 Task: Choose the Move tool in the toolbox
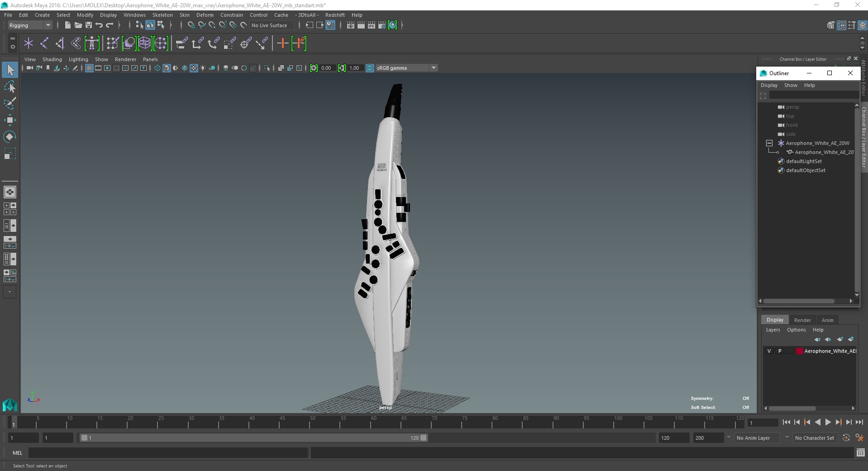[10, 120]
